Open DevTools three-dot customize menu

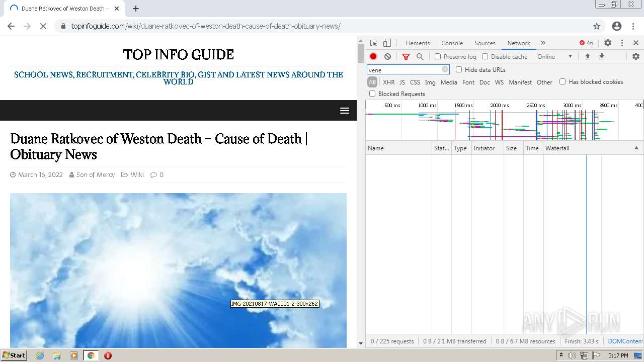click(622, 43)
